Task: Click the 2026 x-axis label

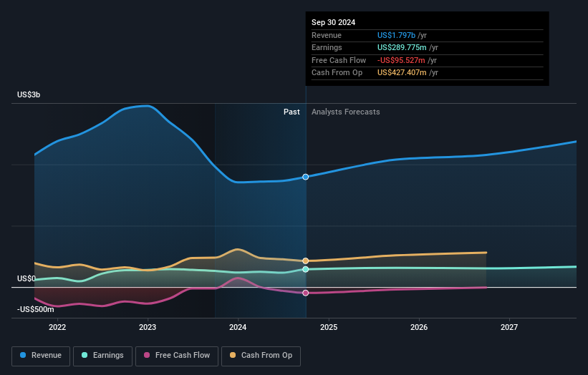Action: coord(419,328)
